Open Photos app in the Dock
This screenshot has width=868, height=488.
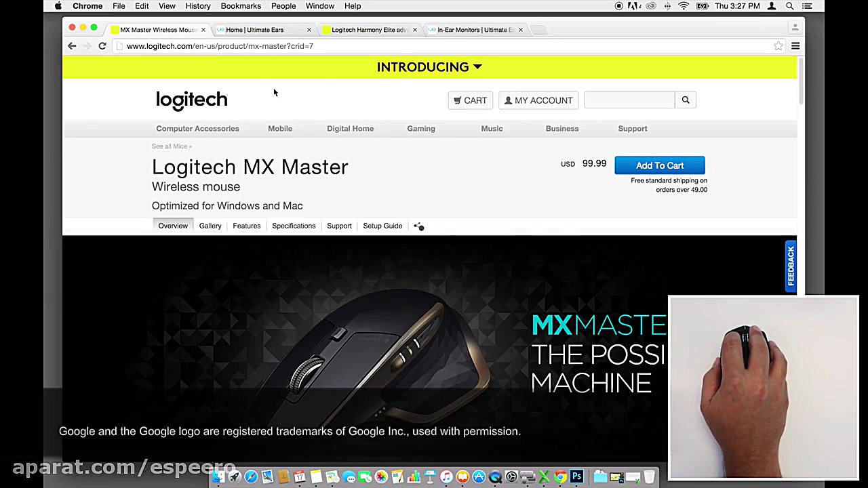coord(381,477)
